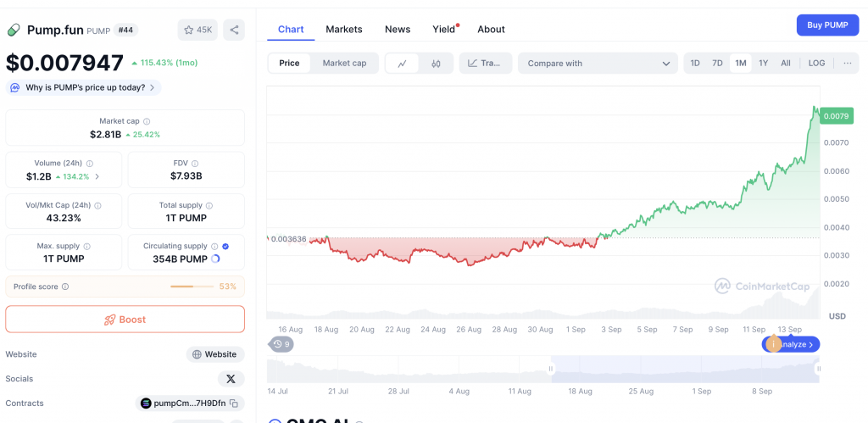Image resolution: width=868 pixels, height=423 pixels.
Task: Open the Markets tab
Action: click(344, 30)
